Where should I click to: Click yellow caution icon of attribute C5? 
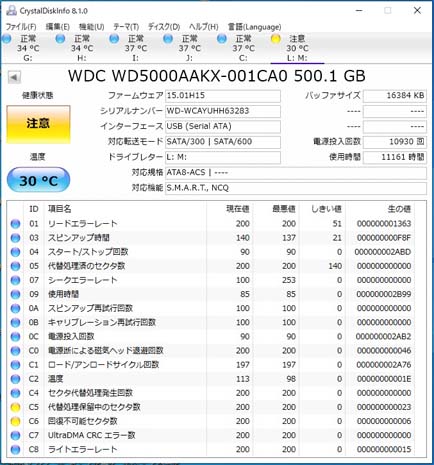point(15,407)
